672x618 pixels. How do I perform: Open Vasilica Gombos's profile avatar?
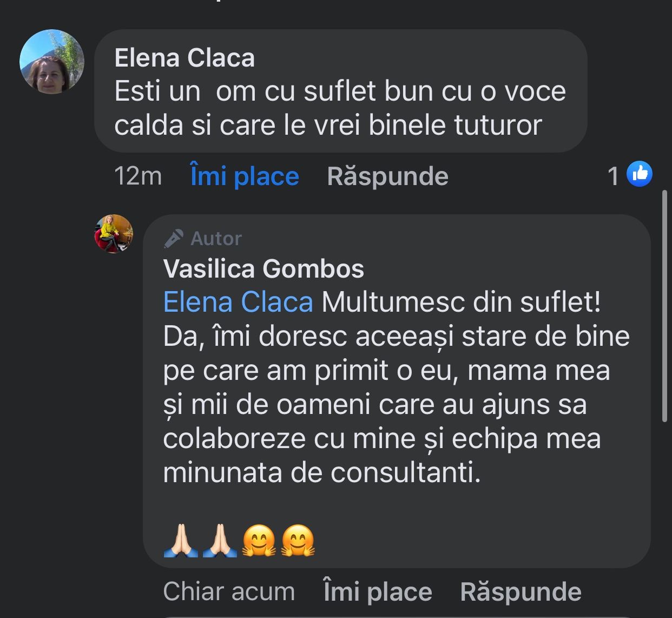tap(114, 234)
